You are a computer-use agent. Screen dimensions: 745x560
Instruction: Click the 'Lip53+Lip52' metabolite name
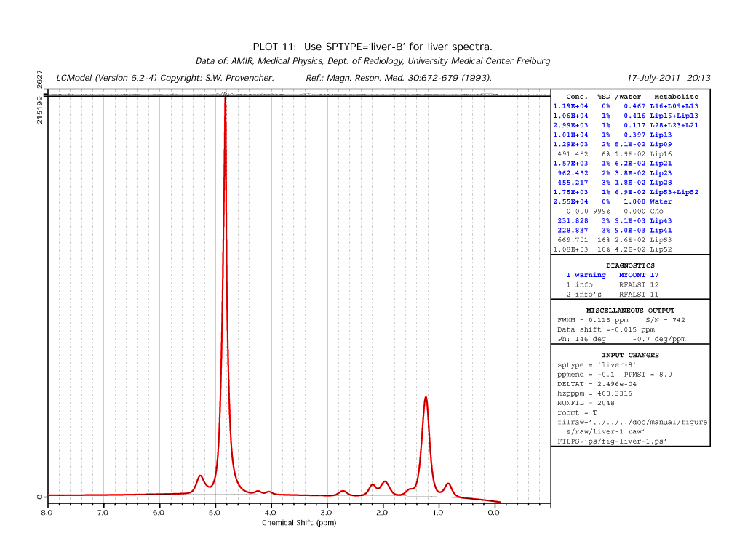coord(674,192)
